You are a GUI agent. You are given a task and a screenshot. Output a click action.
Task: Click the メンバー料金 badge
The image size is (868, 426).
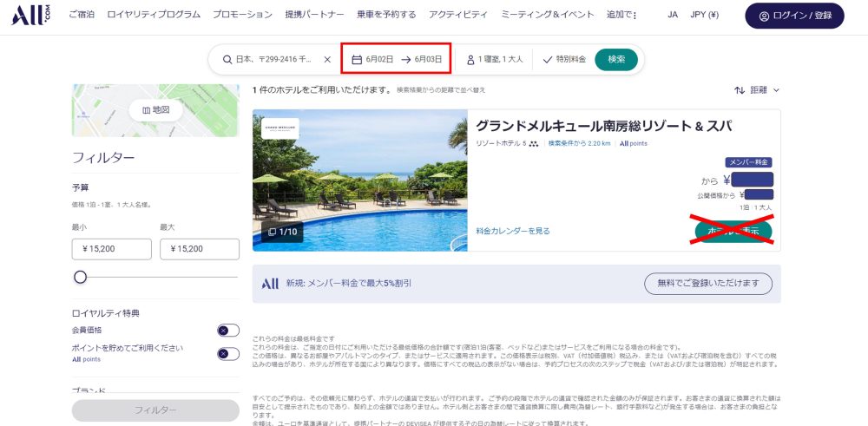click(x=748, y=162)
